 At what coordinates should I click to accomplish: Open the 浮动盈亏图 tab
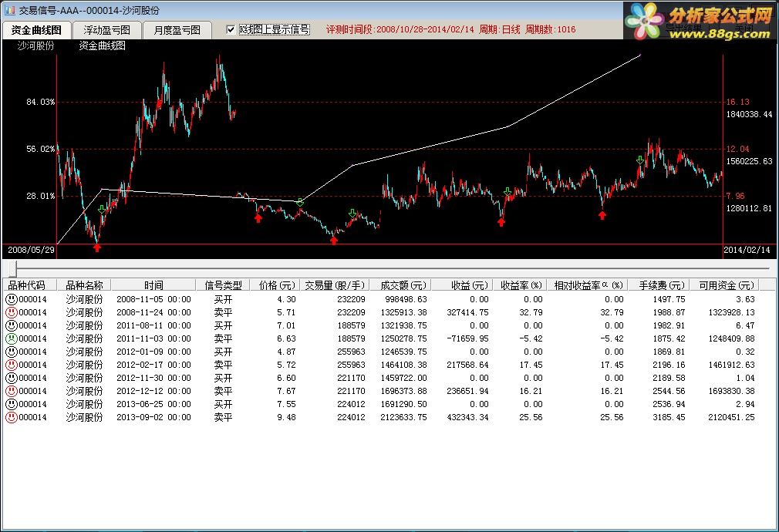click(x=106, y=30)
